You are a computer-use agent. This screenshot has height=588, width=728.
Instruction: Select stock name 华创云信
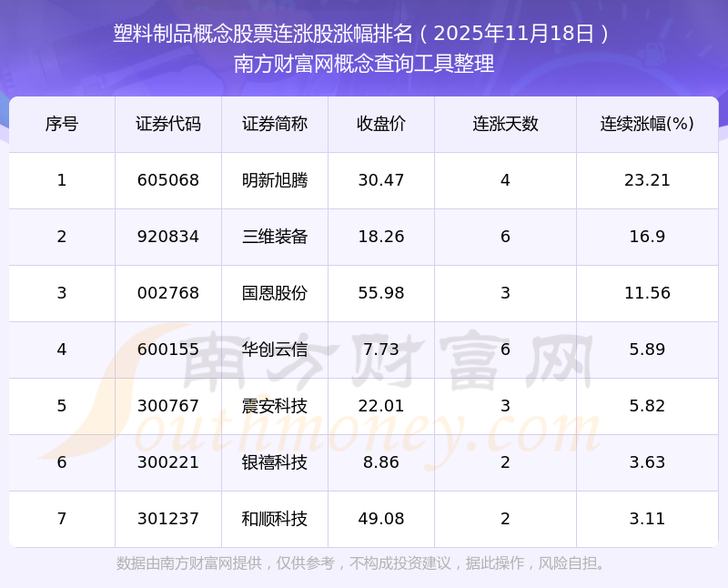coord(275,350)
